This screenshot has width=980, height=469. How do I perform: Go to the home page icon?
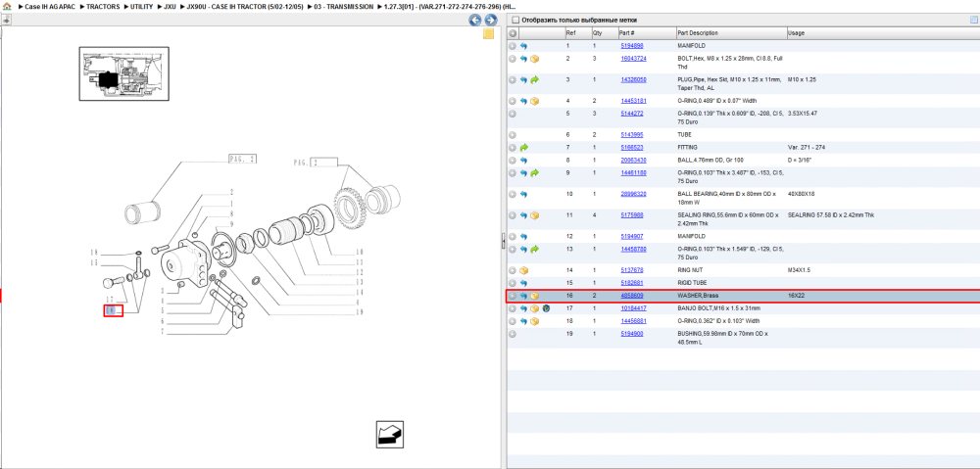[x=7, y=6]
